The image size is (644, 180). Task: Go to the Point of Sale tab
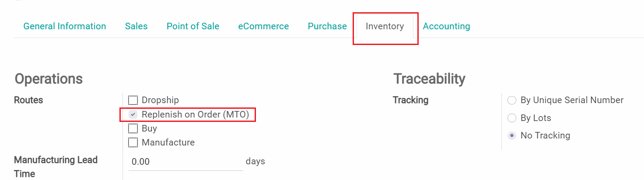point(193,26)
